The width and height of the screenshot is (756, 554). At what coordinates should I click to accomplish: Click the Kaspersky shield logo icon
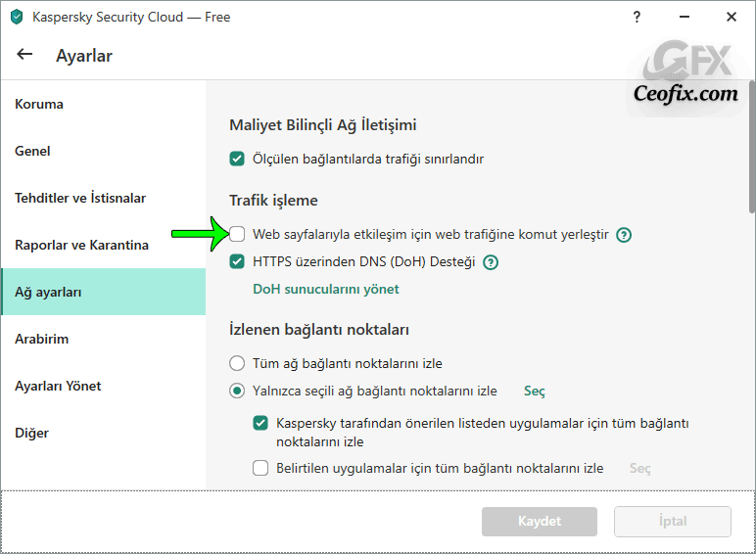click(17, 17)
